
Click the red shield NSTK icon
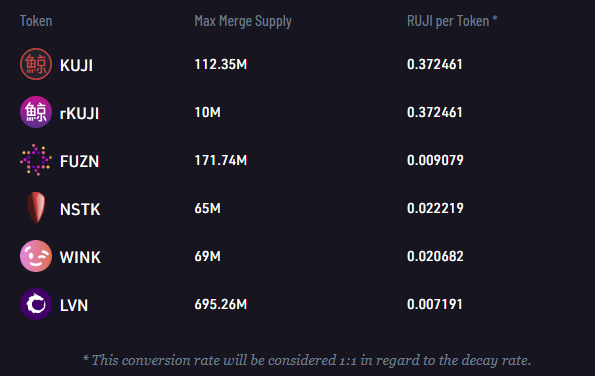pyautogui.click(x=36, y=208)
